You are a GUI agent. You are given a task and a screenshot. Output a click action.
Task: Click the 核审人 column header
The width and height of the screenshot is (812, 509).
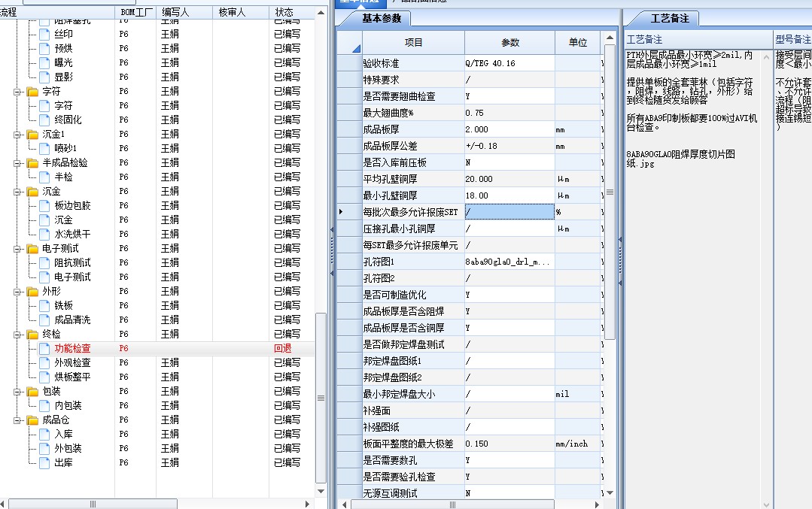(241, 12)
